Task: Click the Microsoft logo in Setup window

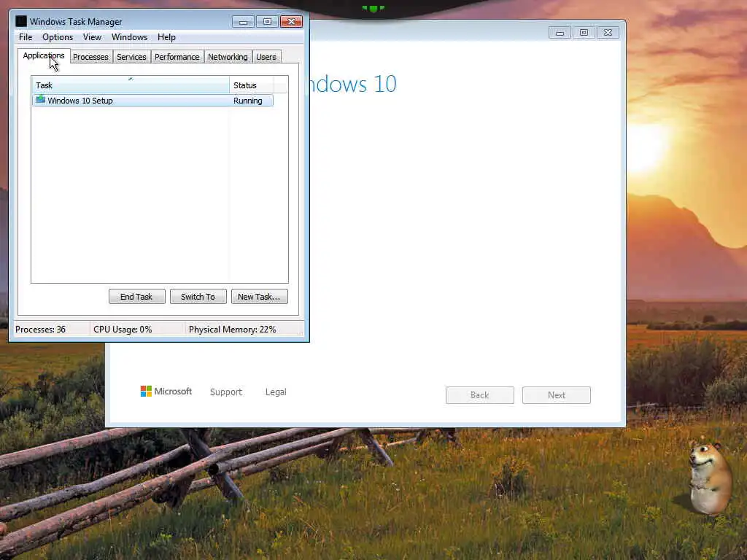Action: click(x=166, y=392)
